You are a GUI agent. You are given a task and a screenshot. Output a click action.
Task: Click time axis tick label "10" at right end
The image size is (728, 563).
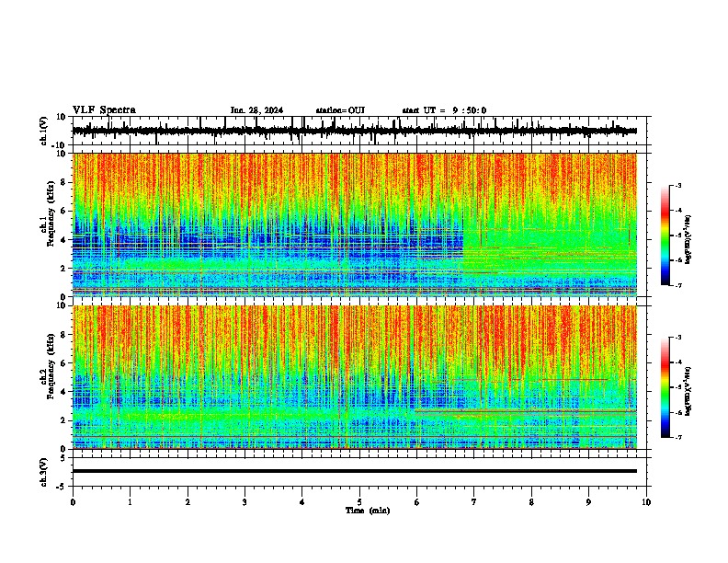point(646,502)
